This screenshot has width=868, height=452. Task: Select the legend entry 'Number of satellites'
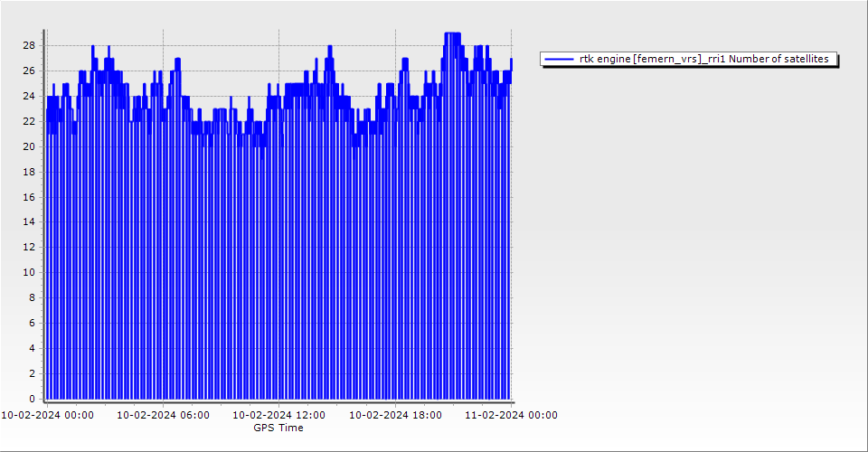pos(703,60)
